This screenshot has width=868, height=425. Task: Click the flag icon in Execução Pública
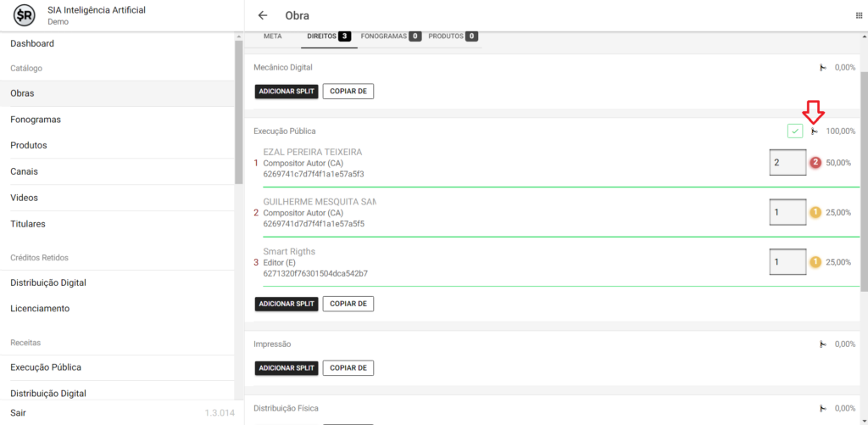[815, 131]
